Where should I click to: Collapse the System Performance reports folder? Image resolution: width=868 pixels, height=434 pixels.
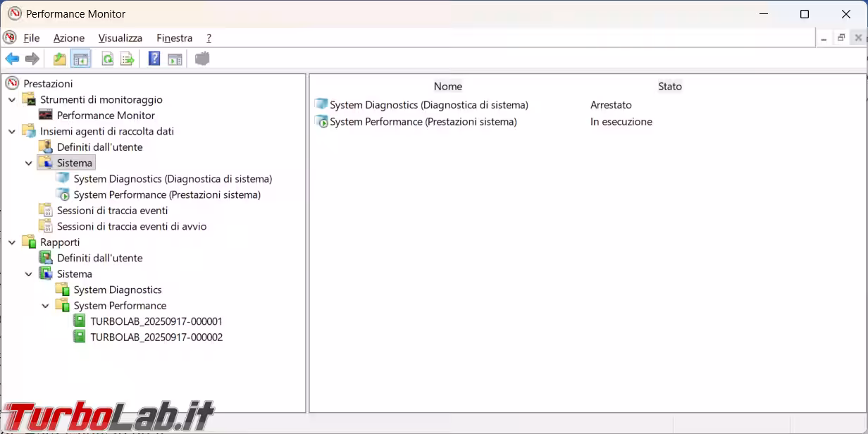[x=46, y=306]
